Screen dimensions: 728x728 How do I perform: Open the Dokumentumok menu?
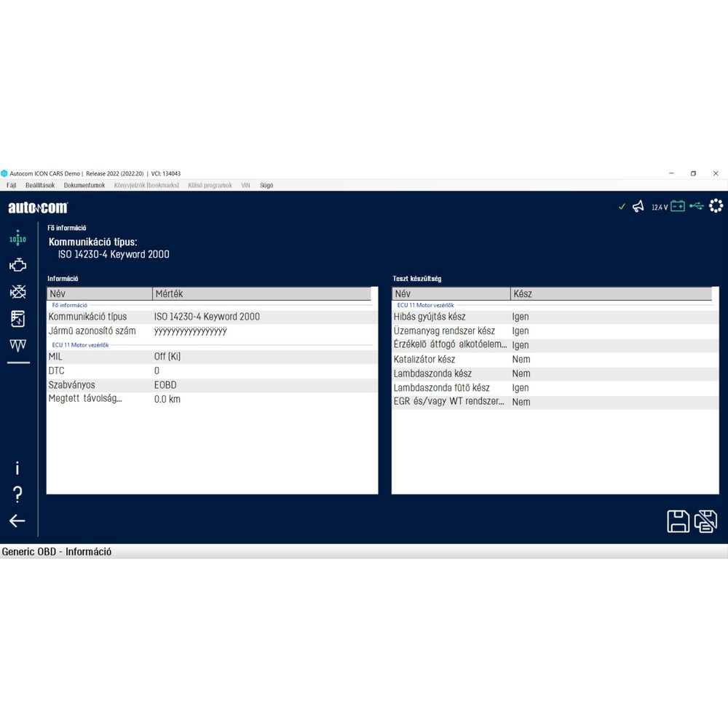[x=84, y=186]
